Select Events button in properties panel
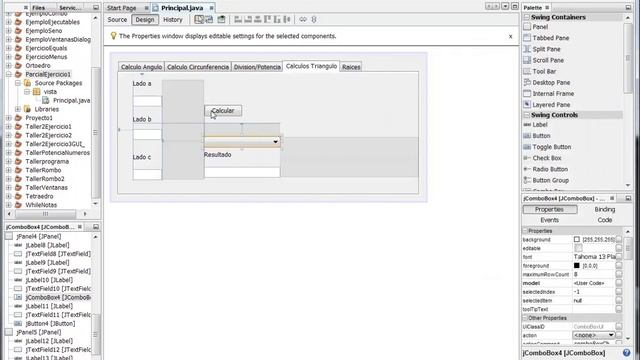Image resolution: width=640 pixels, height=360 pixels. coord(549,220)
